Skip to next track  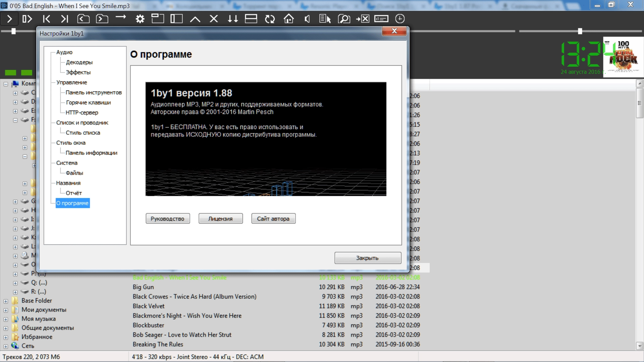(x=64, y=19)
